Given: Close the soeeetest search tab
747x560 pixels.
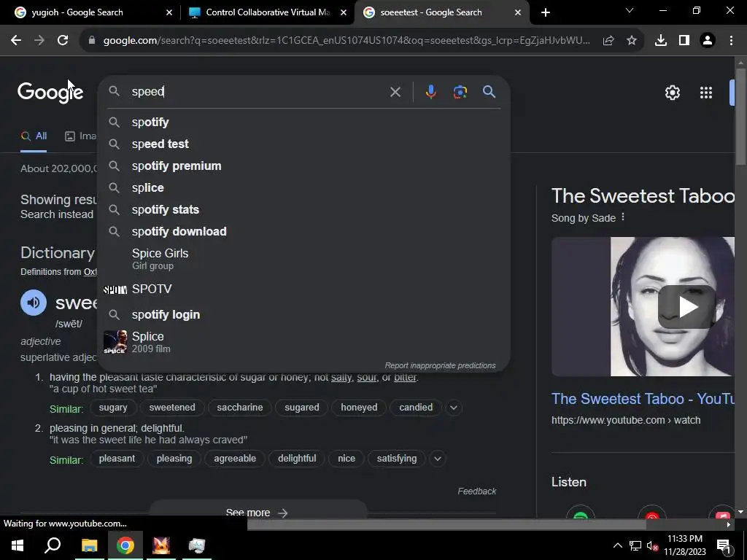Looking at the screenshot, I should tap(518, 12).
